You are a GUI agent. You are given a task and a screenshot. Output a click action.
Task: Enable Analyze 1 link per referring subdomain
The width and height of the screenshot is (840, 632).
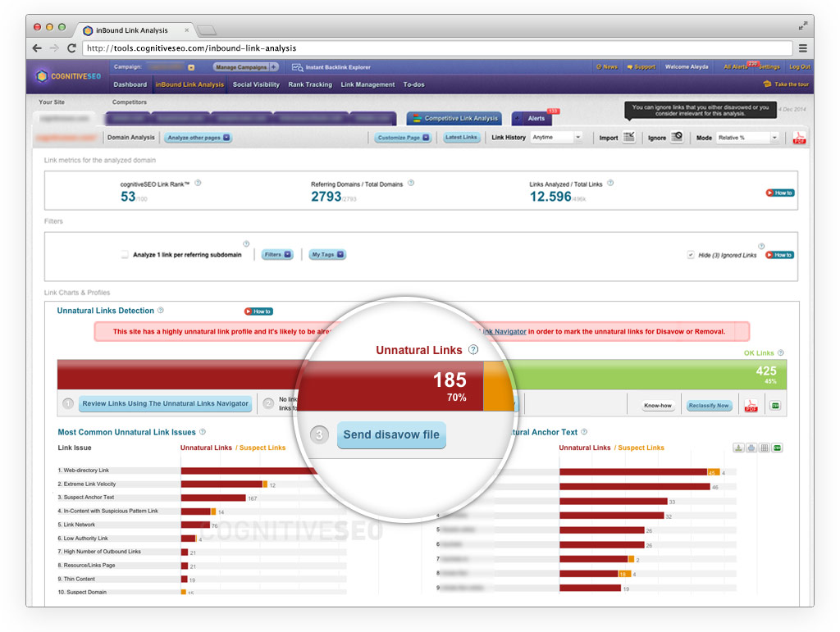pyautogui.click(x=125, y=255)
